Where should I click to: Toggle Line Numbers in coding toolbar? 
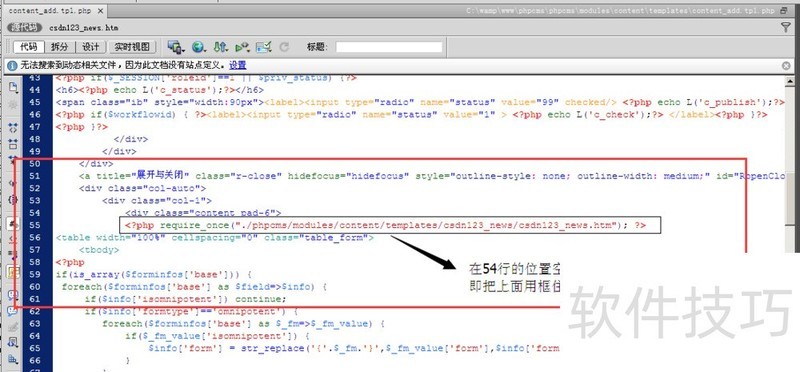(13, 223)
